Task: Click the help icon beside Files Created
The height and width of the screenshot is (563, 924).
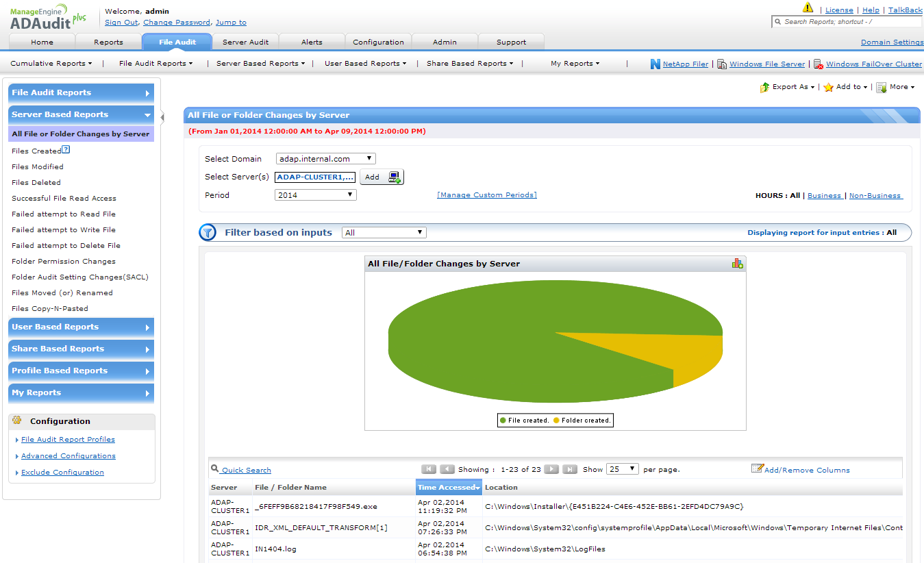Action: [66, 150]
